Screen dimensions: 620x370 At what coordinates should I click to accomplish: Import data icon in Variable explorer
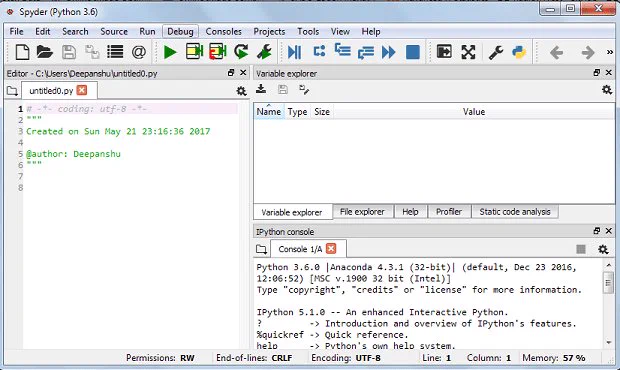pos(261,89)
